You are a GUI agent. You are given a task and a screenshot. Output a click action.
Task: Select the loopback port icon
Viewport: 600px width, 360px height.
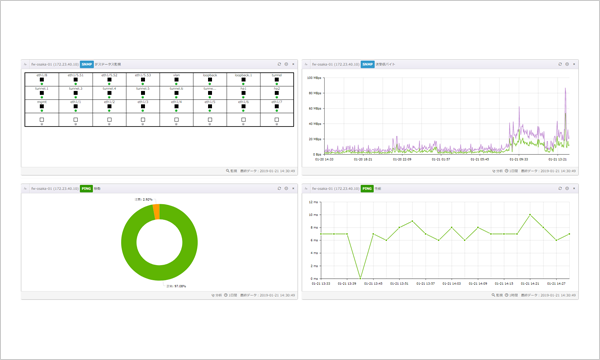(210, 80)
